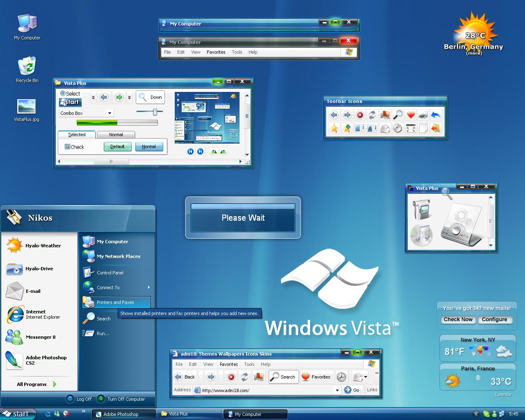This screenshot has height=420, width=525.
Task: Click the blue Undo arrow in Toolbar Icons
Action: pyautogui.click(x=436, y=115)
